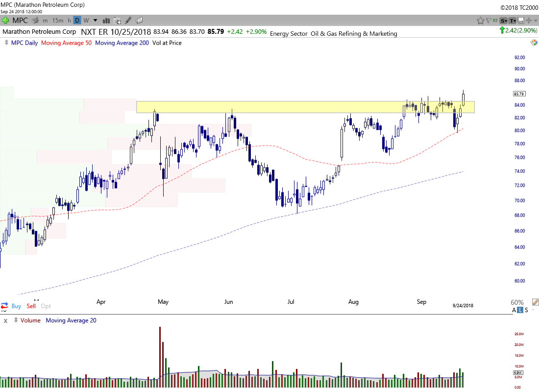Screen dimensions: 539x392
Task: Click the 25.0M volume axis label
Action: pos(519,334)
